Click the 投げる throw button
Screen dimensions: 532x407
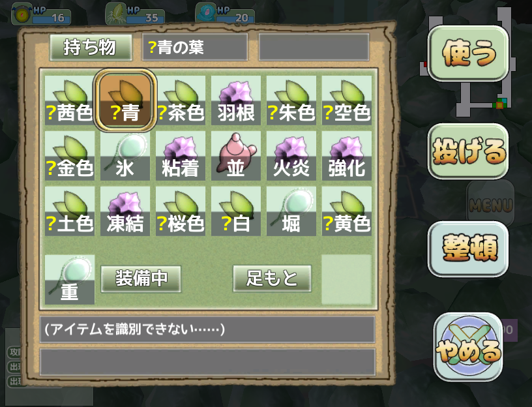click(468, 151)
